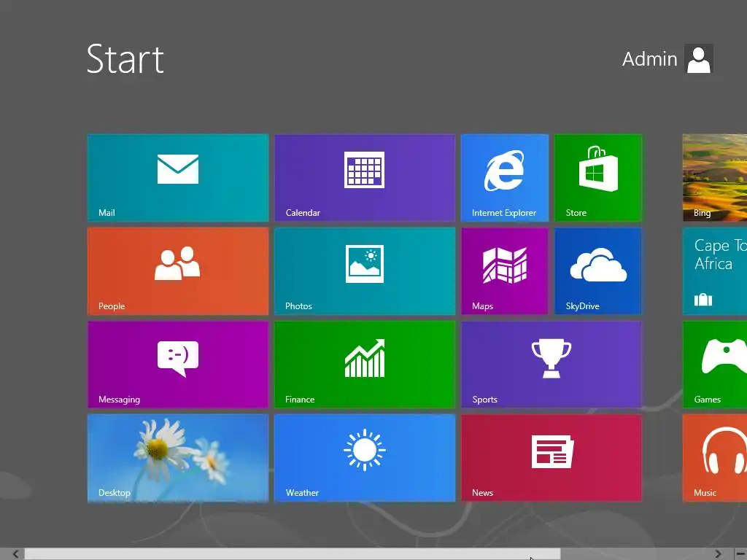Open the Desktop tile

pos(178,458)
